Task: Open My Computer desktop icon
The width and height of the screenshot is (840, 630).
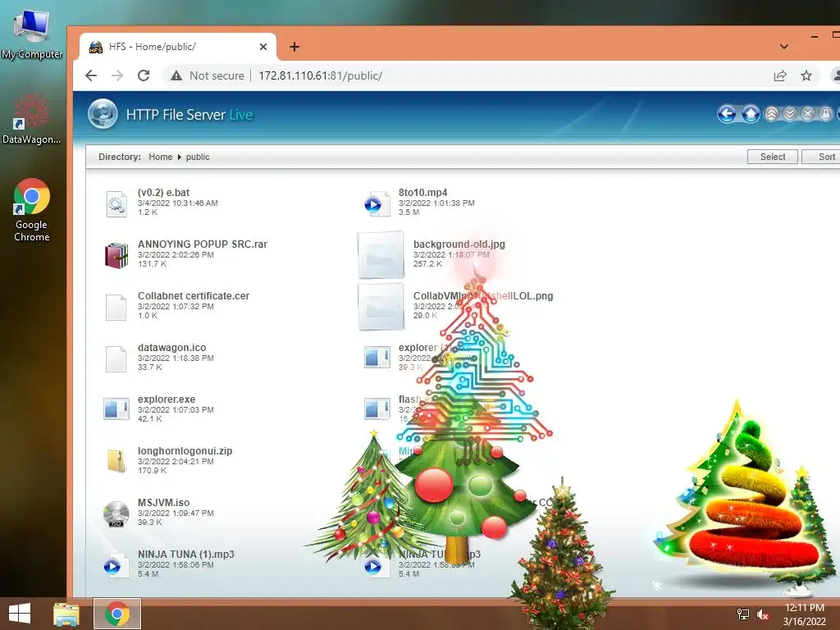Action: tap(32, 34)
